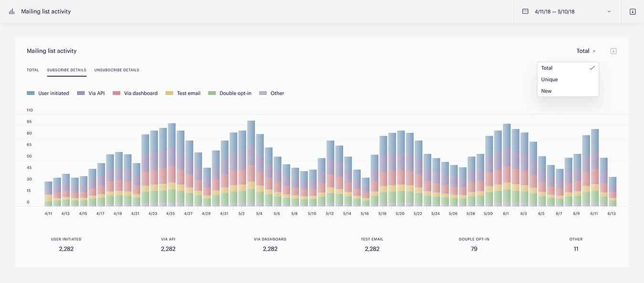Screen dimensions: 644x283
Task: Toggle the User initiated legend series
Action: 48,94
